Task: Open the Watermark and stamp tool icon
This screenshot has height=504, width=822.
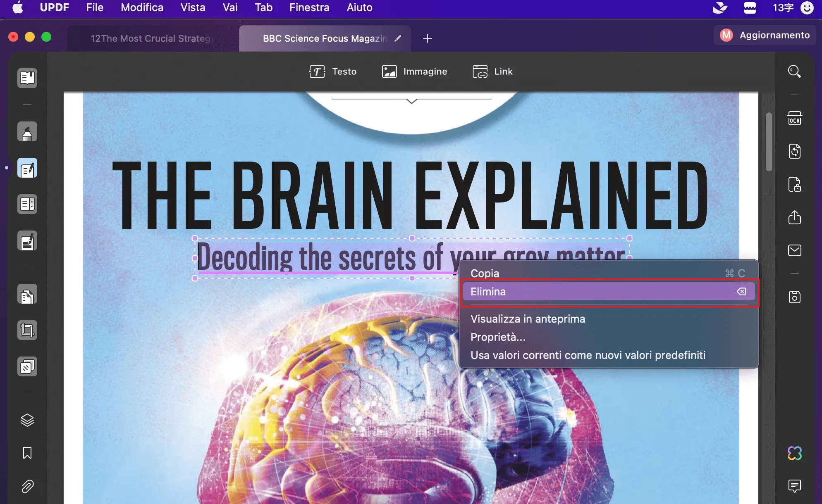Action: tap(27, 366)
